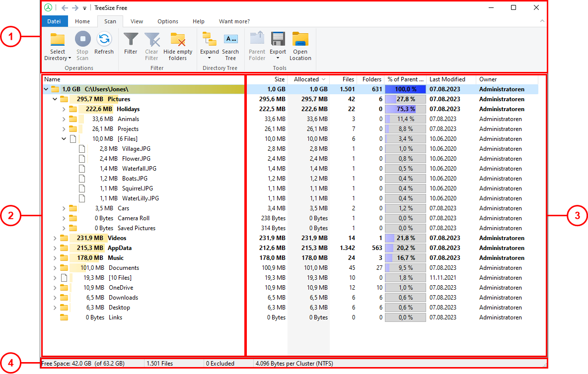Click the Export disk icon
Viewport: 588px width, 374px height.
278,39
